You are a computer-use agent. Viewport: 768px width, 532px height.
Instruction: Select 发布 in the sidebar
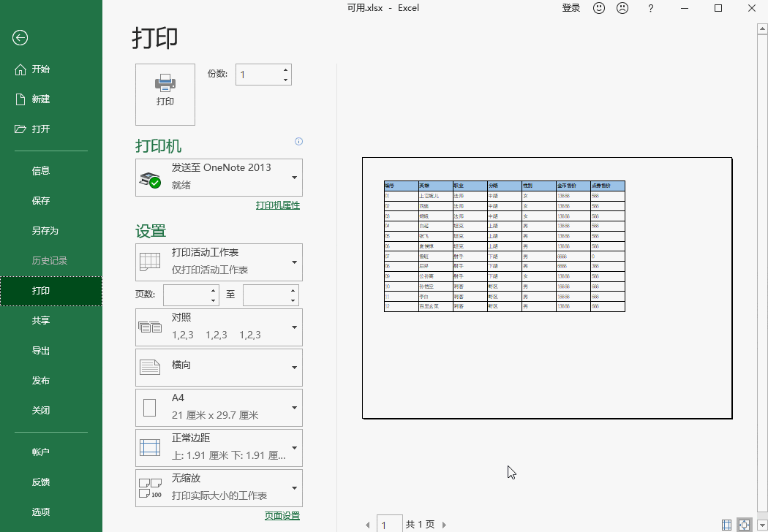pyautogui.click(x=51, y=380)
